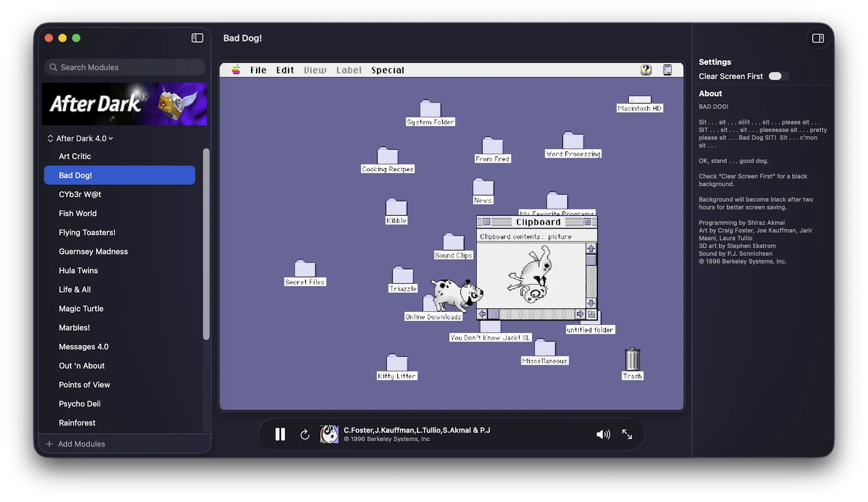Select the Fish World module
Image resolution: width=868 pixels, height=502 pixels.
[119, 213]
